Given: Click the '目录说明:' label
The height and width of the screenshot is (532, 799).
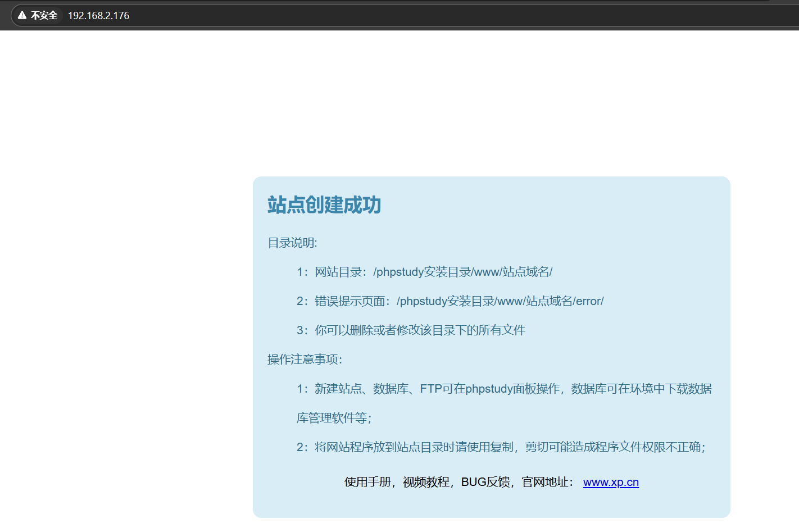Looking at the screenshot, I should coord(292,243).
